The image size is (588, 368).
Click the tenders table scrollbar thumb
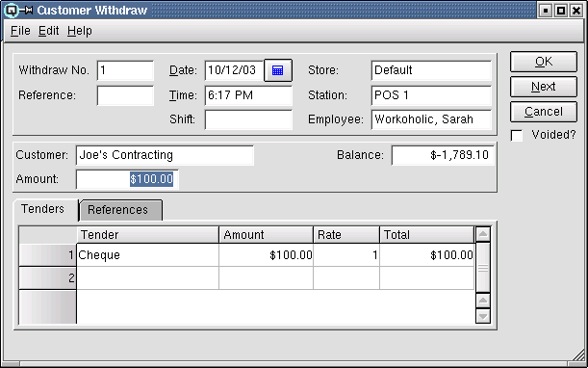483,268
